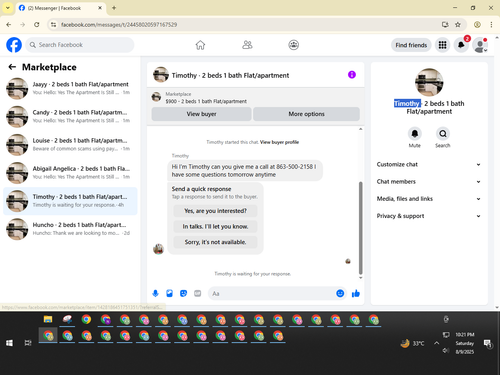Open the Jaayy conversation
The image size is (500, 375).
(70, 89)
